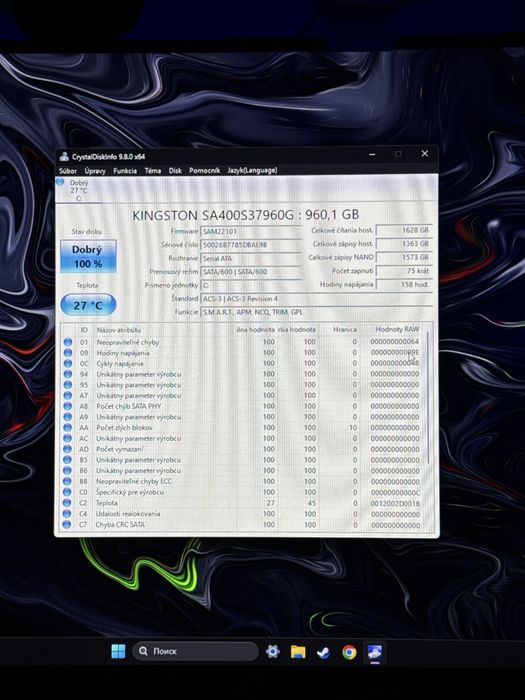This screenshot has height=700, width=525.
Task: Open Steam from taskbar
Action: pos(323,652)
